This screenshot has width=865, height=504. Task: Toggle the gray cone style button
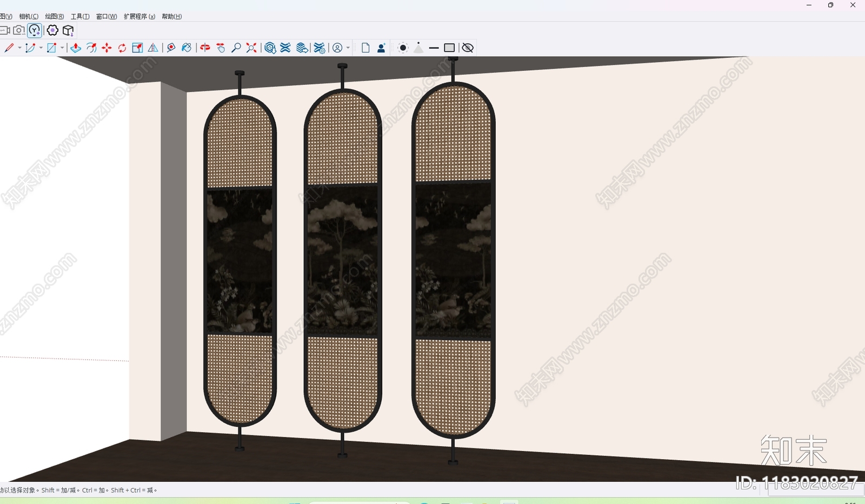click(x=418, y=48)
